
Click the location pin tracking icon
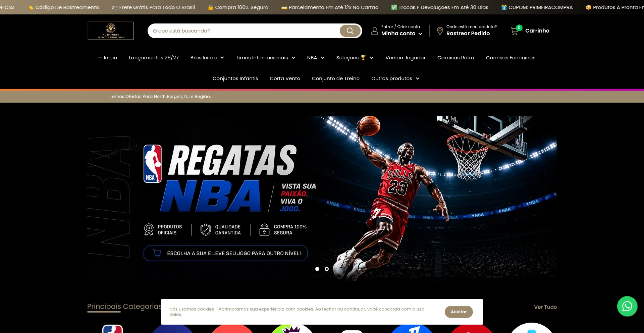pos(440,31)
